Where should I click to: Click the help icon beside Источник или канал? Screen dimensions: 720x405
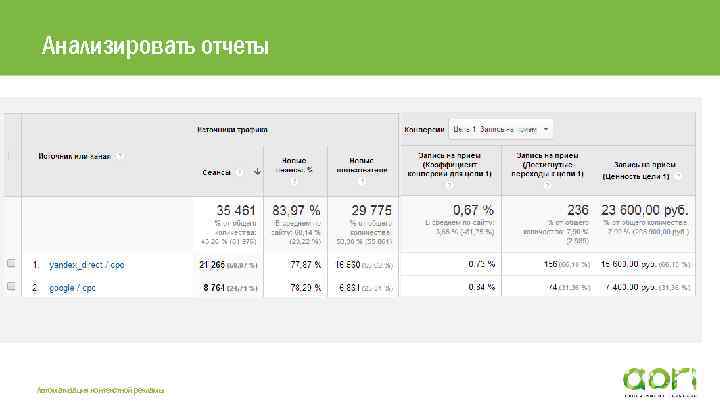pyautogui.click(x=119, y=156)
